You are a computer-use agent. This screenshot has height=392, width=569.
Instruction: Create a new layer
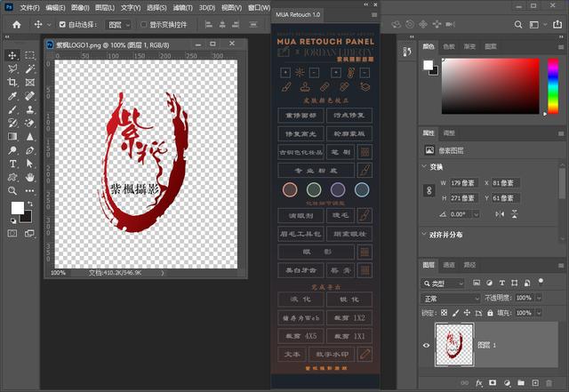coord(535,383)
